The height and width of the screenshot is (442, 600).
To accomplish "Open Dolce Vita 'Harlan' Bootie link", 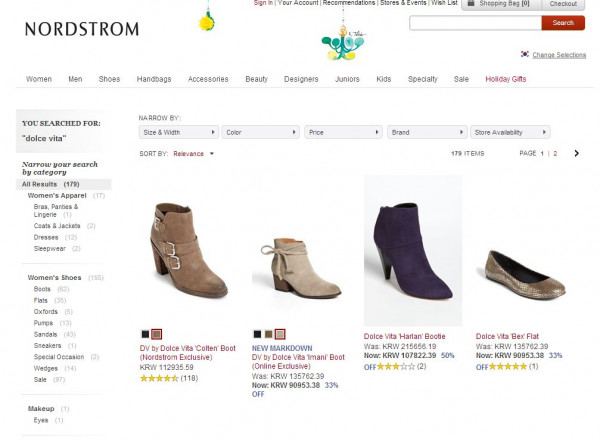I will tap(404, 336).
